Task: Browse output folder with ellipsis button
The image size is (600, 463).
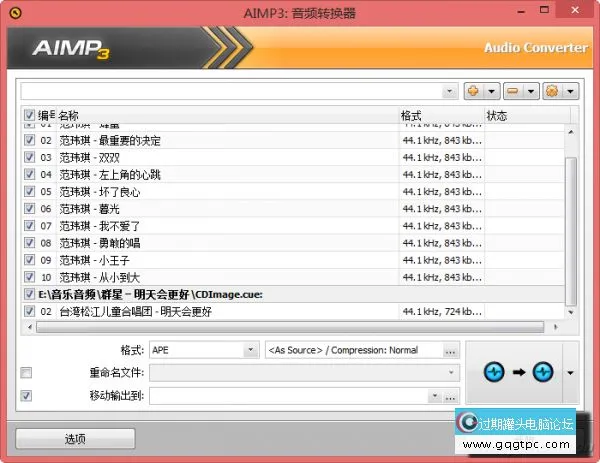Action: pyautogui.click(x=450, y=396)
